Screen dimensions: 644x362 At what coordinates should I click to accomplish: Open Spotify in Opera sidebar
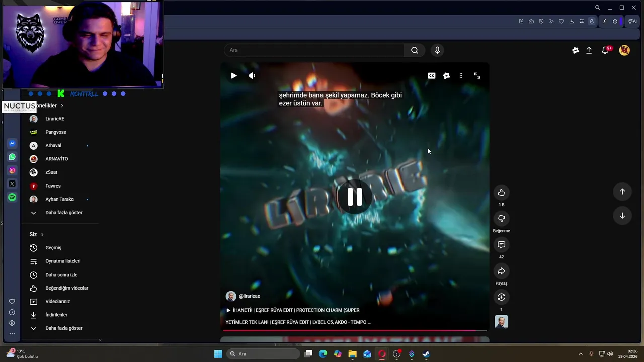pyautogui.click(x=12, y=198)
